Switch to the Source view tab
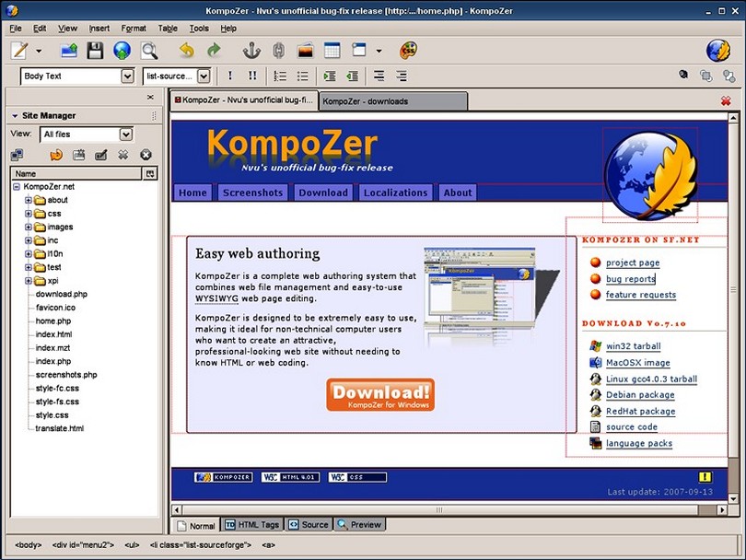The height and width of the screenshot is (560, 746). [x=309, y=524]
